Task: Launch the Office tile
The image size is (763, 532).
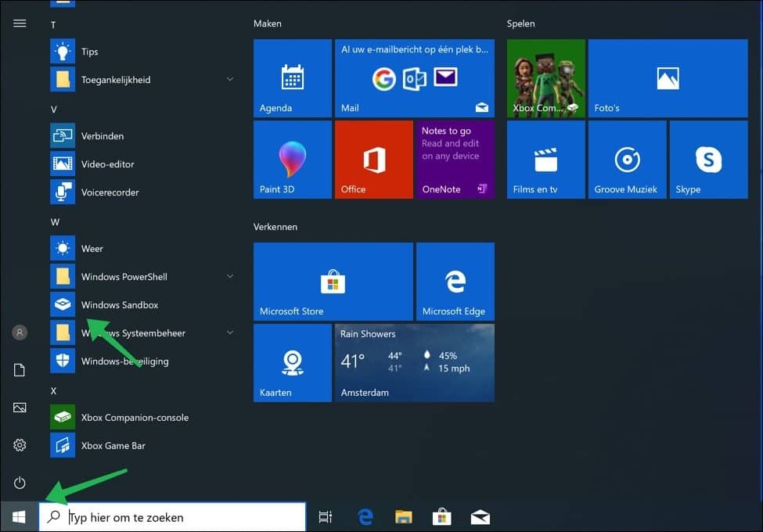Action: (x=374, y=160)
